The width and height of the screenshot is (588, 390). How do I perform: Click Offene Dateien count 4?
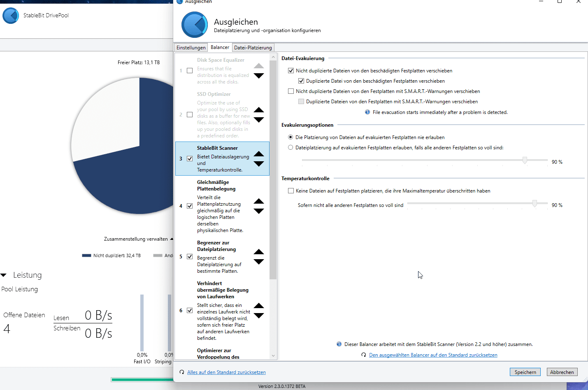(x=7, y=329)
